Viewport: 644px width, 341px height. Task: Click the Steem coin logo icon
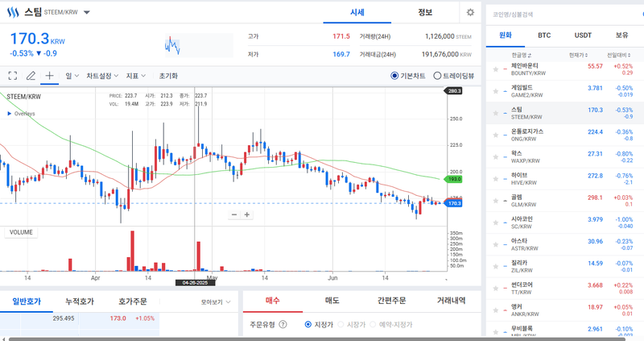pyautogui.click(x=13, y=12)
